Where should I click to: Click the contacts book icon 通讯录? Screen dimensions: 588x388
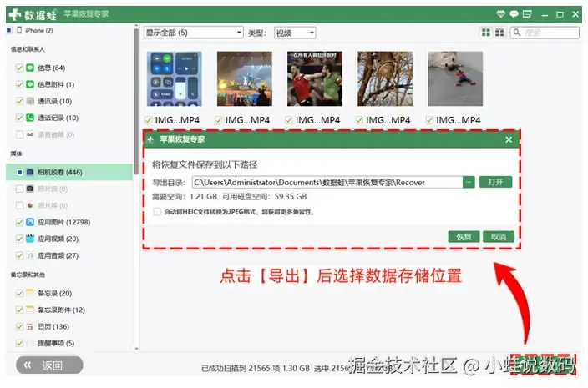(30, 101)
